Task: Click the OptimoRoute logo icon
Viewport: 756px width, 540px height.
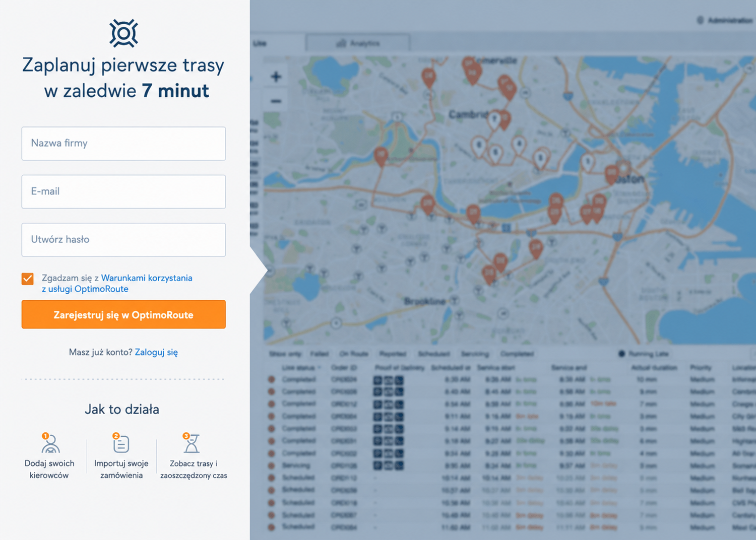Action: (x=123, y=33)
